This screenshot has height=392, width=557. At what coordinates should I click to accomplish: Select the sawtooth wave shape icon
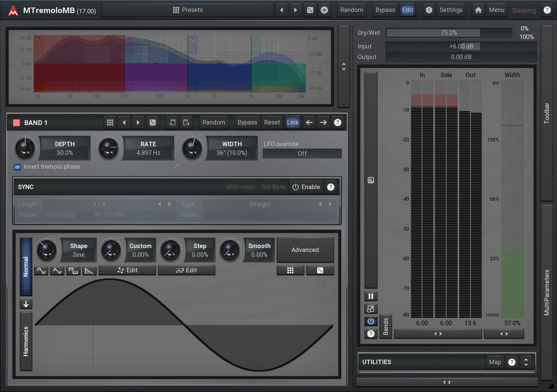coord(89,271)
